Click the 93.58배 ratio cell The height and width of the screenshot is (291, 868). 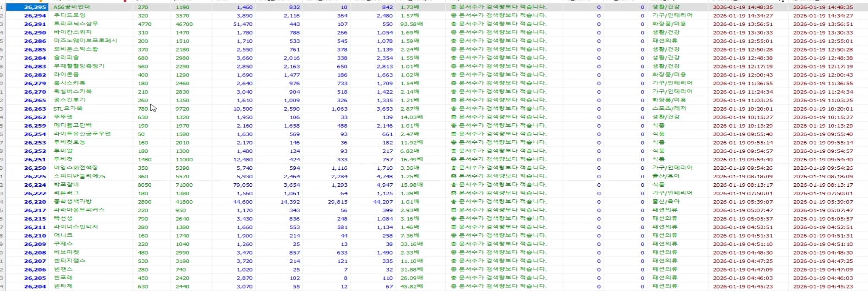(x=412, y=24)
